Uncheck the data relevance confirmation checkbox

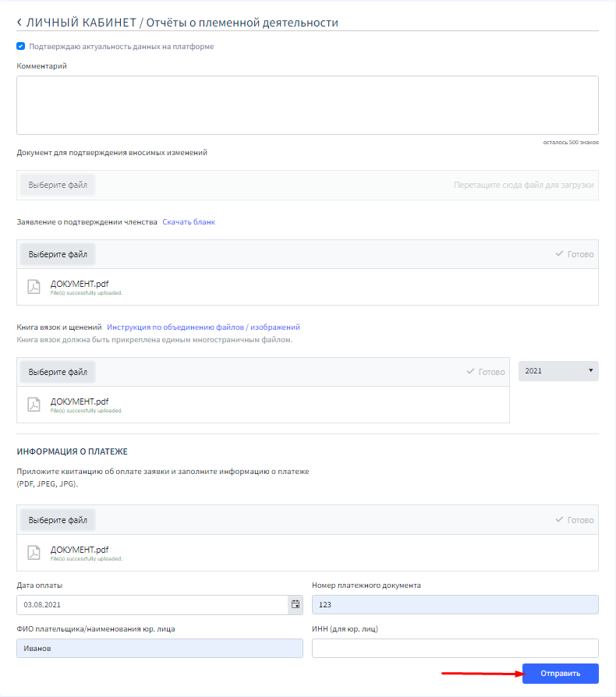[x=21, y=46]
